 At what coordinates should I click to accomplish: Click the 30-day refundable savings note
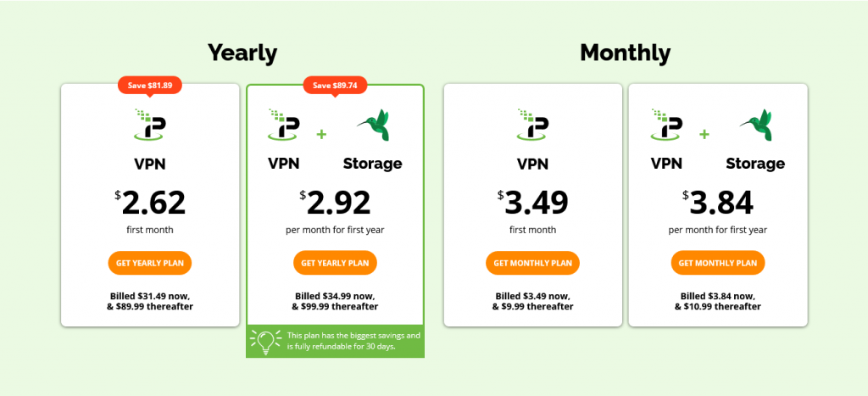click(353, 341)
